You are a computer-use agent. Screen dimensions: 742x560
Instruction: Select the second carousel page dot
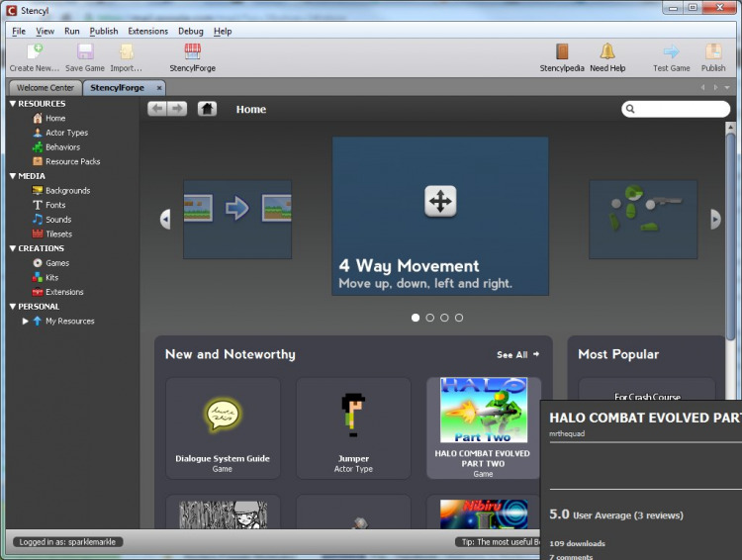pyautogui.click(x=430, y=318)
